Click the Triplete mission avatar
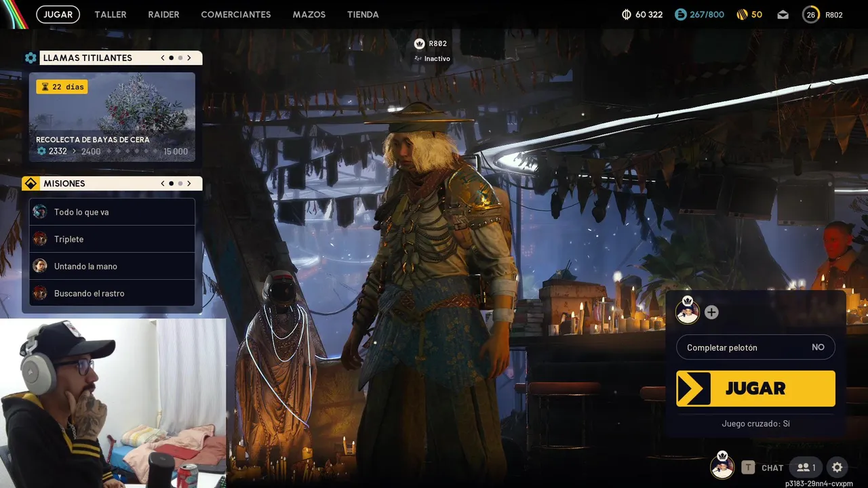 [40, 239]
